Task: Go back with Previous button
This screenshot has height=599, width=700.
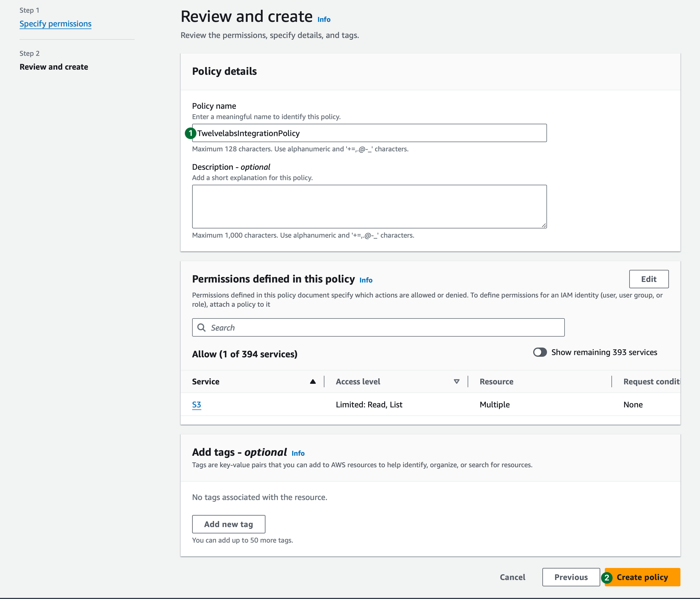Action: tap(571, 577)
